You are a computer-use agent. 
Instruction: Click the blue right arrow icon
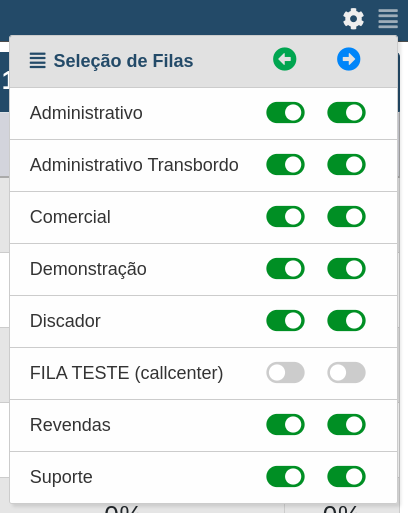point(349,59)
